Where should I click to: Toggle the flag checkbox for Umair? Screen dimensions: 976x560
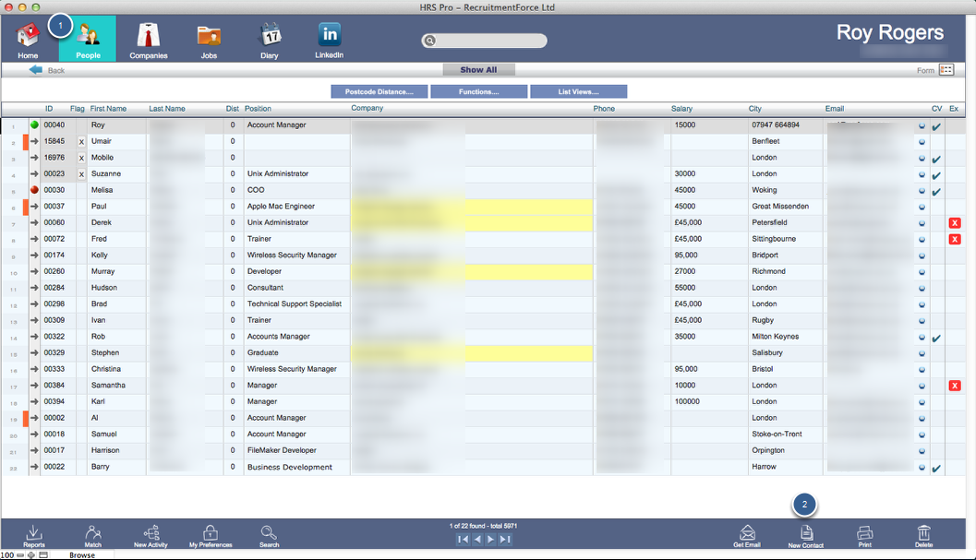click(x=81, y=142)
